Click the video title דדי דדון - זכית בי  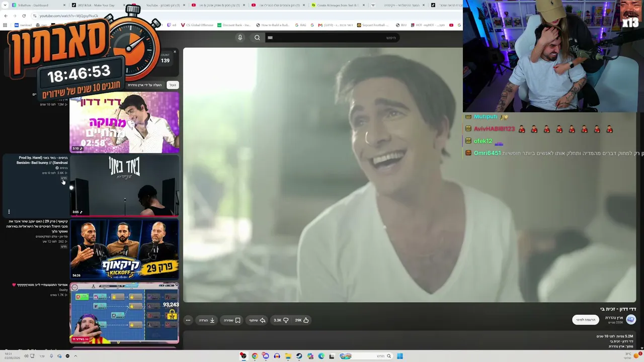(x=618, y=309)
